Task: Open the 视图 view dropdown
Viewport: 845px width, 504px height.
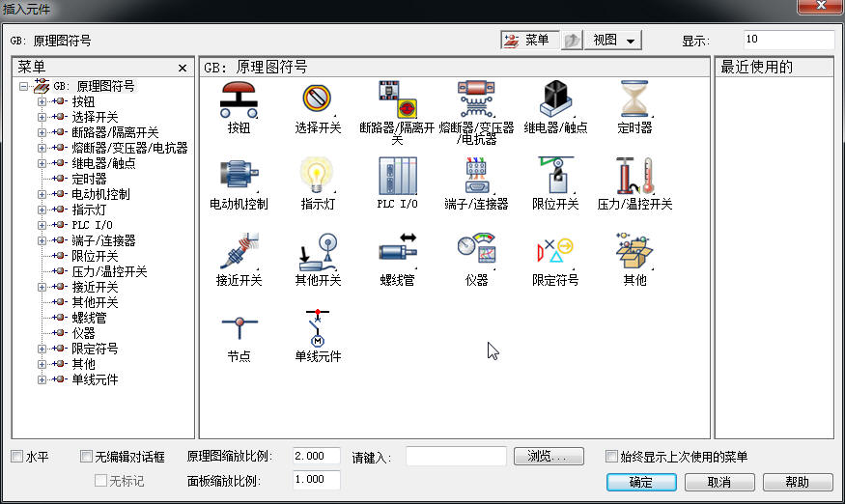Action: click(615, 41)
